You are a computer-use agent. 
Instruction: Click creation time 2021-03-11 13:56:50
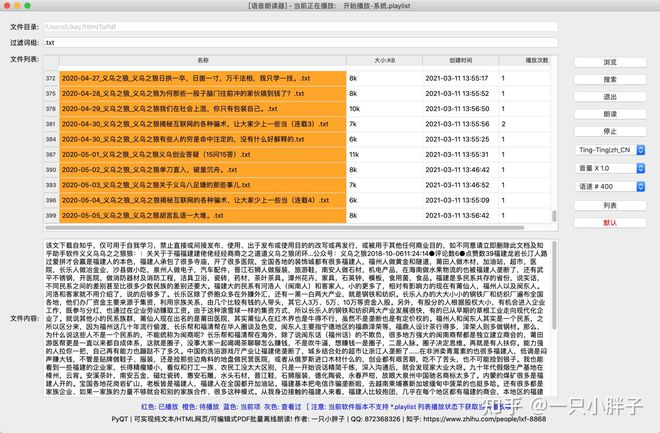pyautogui.click(x=460, y=109)
